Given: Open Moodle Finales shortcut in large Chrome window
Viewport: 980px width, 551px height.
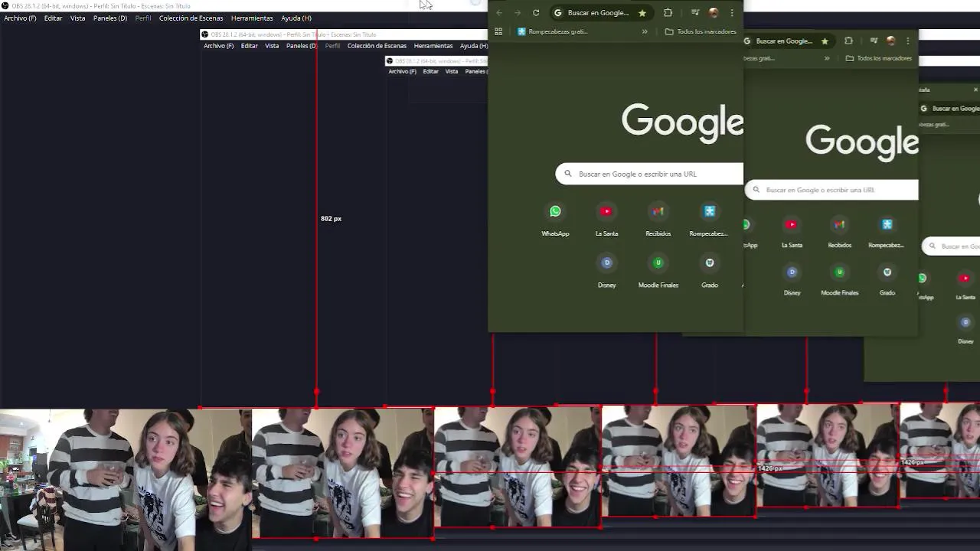Looking at the screenshot, I should pos(658,272).
